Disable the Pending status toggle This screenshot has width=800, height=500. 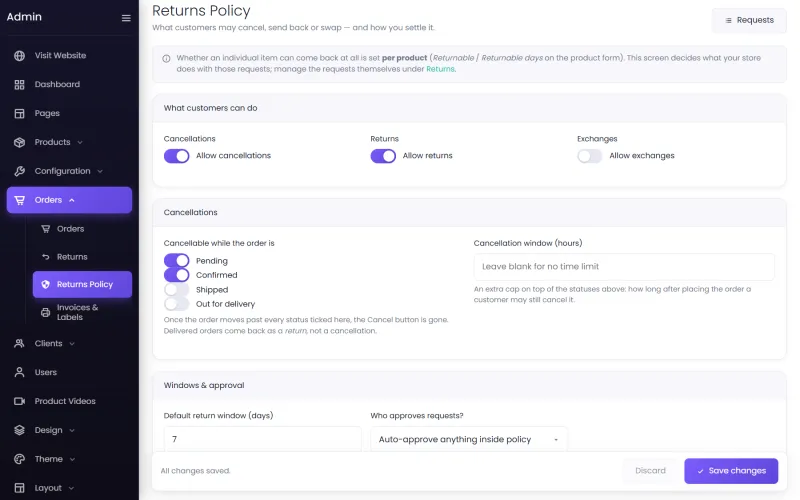tap(177, 261)
